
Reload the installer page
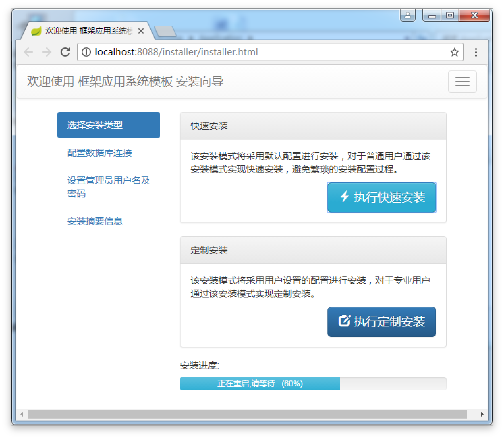65,52
